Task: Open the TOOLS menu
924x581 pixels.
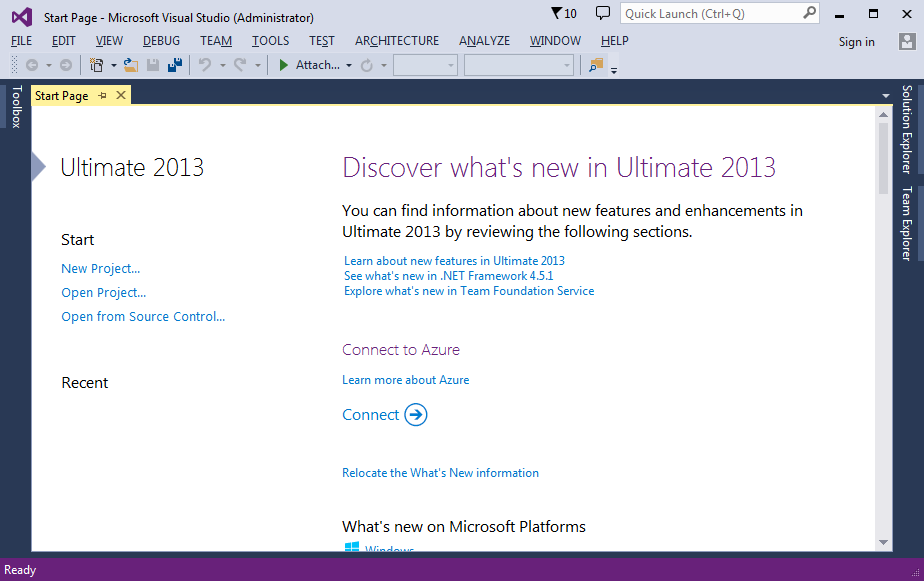Action: [270, 41]
